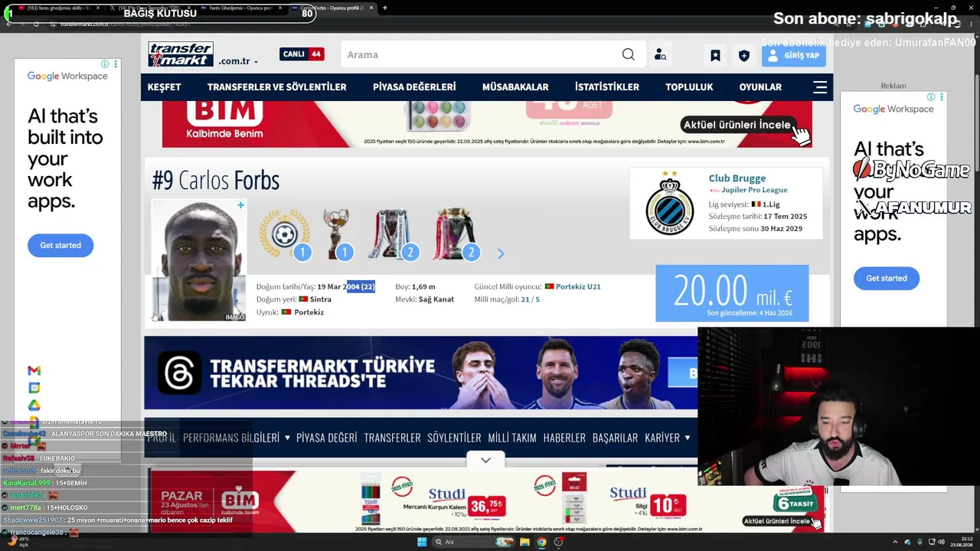This screenshot has width=980, height=551.
Task: Switch to the TRANSFERLER tab
Action: [x=393, y=438]
